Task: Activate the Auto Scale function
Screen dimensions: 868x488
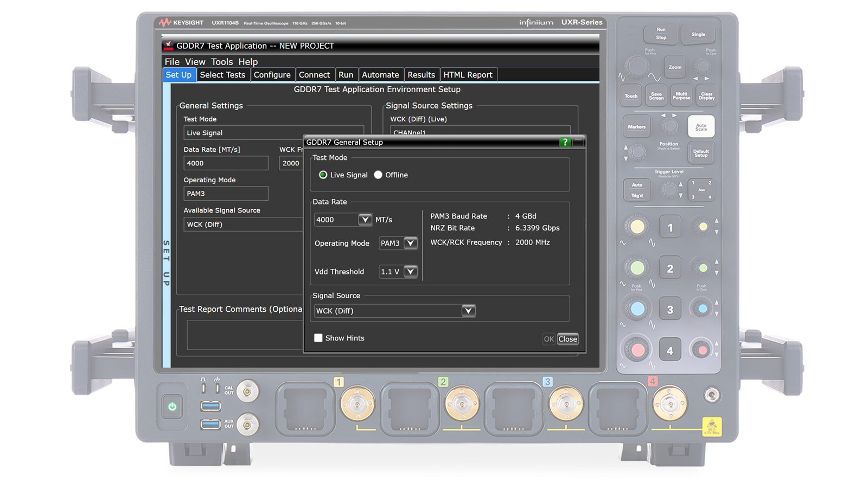Action: 701,126
